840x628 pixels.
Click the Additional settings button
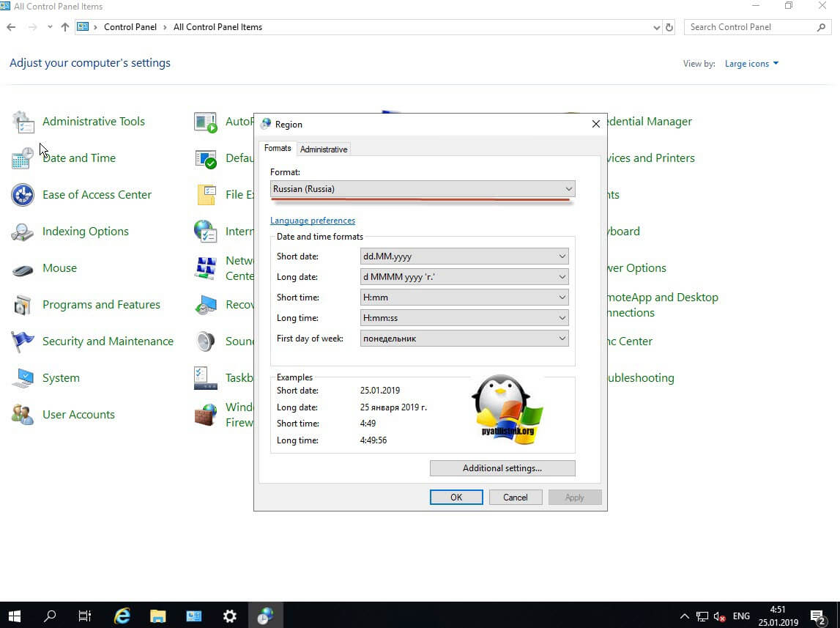[502, 468]
